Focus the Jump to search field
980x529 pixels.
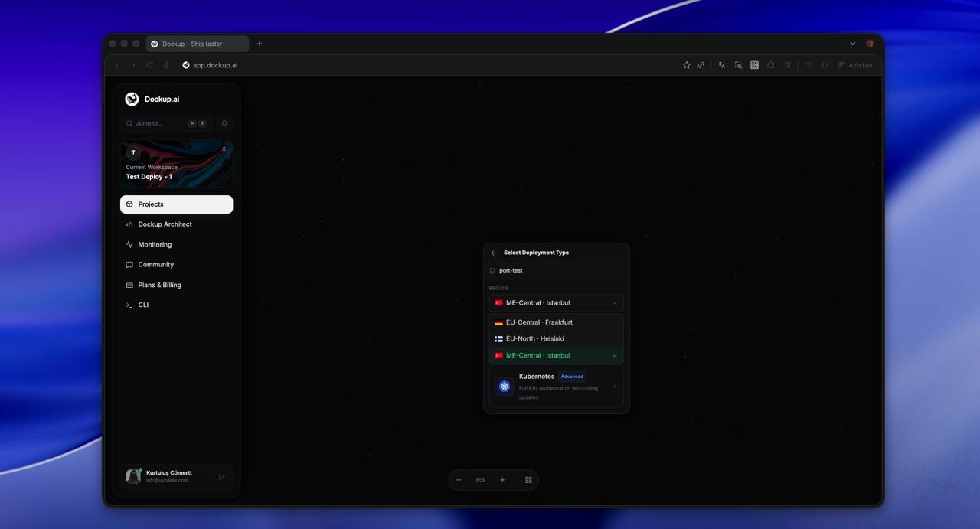pyautogui.click(x=167, y=123)
